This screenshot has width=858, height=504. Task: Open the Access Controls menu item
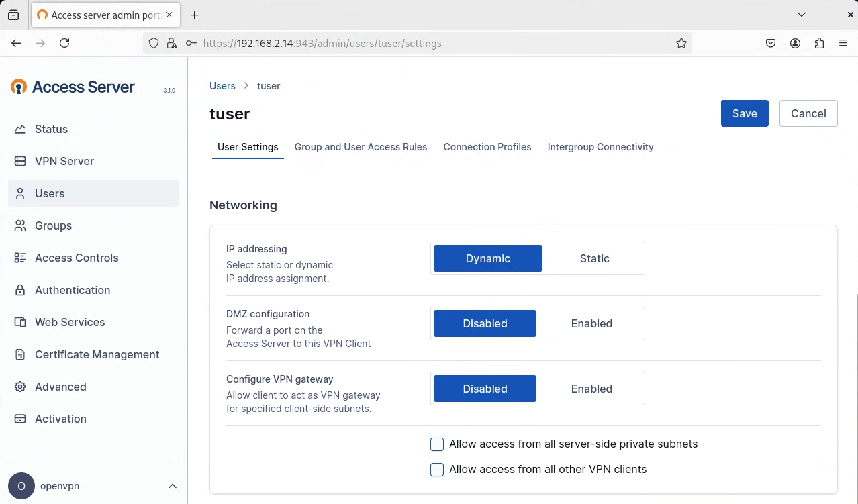(x=93, y=258)
